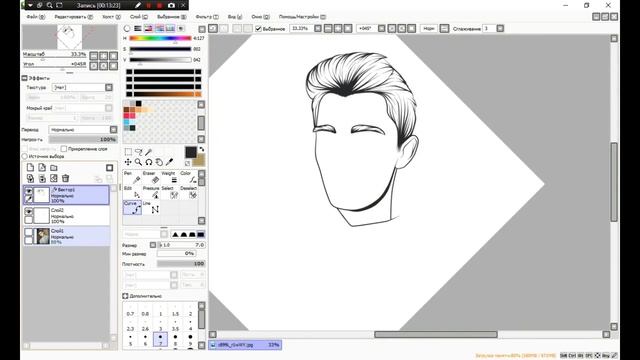The width and height of the screenshot is (640, 360).
Task: Open the brush size multiplier dropdown
Action: point(153,245)
